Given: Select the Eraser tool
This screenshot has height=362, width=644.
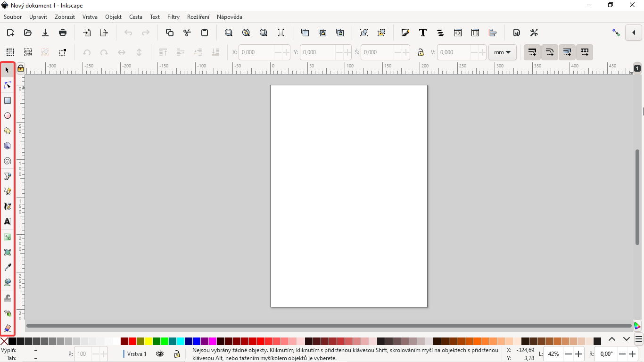Looking at the screenshot, I should [x=8, y=328].
